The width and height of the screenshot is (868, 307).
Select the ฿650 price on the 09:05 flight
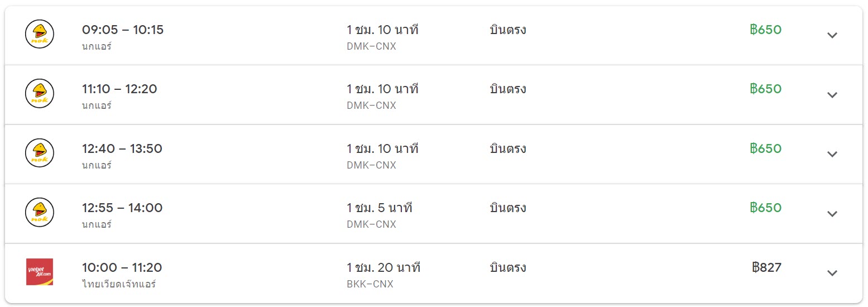coord(766,30)
